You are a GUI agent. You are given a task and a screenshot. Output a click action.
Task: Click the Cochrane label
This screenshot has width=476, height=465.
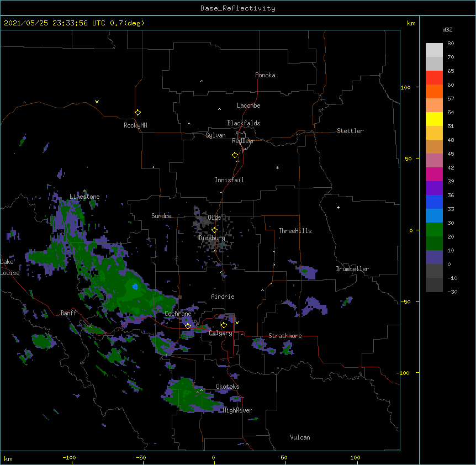click(178, 314)
